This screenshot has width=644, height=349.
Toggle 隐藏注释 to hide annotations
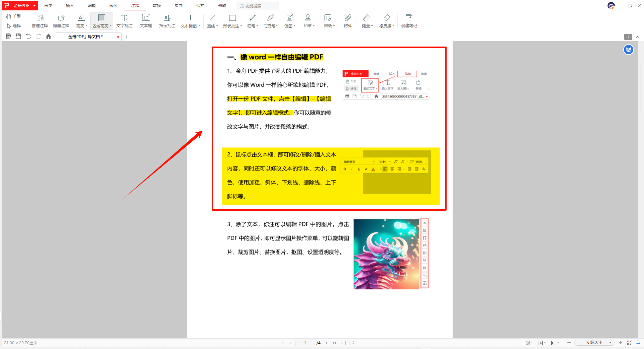(x=61, y=21)
